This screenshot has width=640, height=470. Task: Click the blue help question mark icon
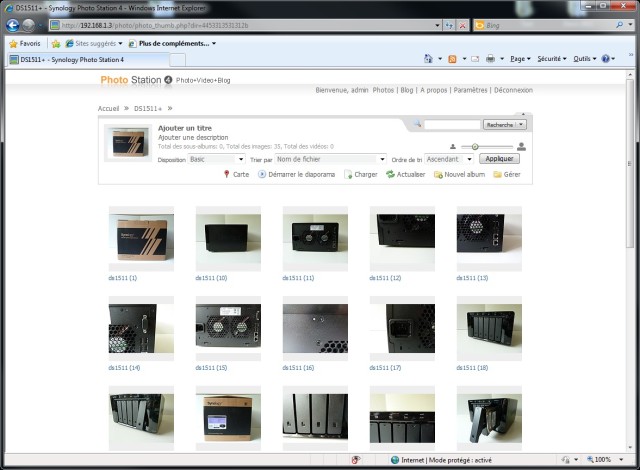pyautogui.click(x=606, y=59)
